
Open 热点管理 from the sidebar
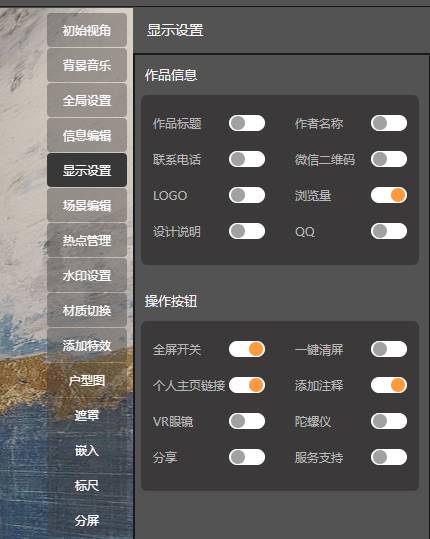pos(87,240)
